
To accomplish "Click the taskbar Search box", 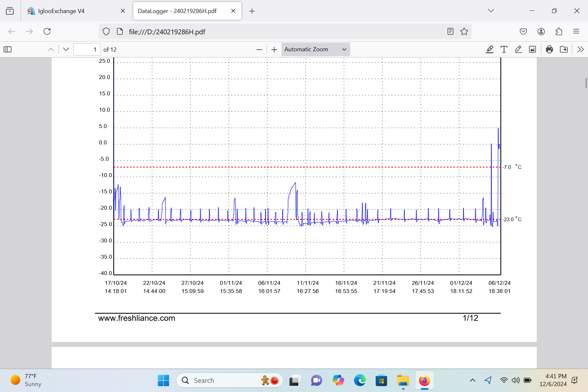I will click(229, 380).
